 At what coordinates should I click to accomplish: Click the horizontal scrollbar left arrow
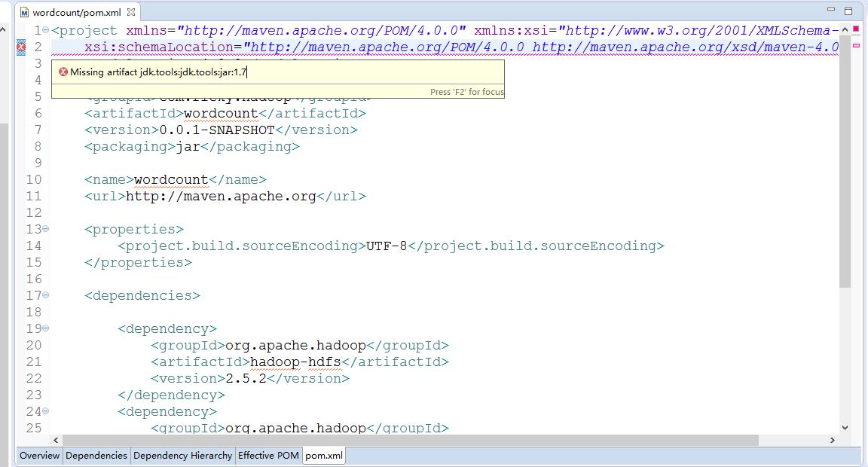55,440
